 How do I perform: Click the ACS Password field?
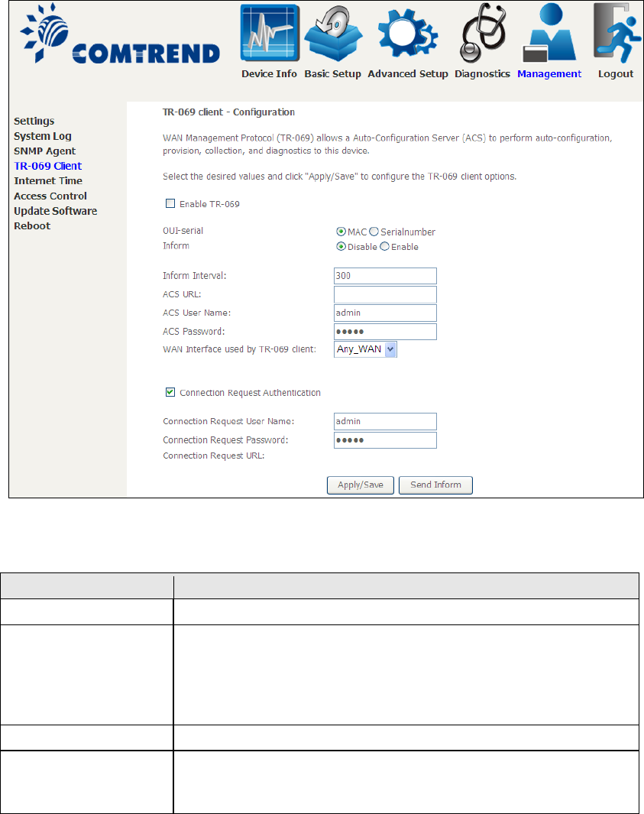click(385, 332)
